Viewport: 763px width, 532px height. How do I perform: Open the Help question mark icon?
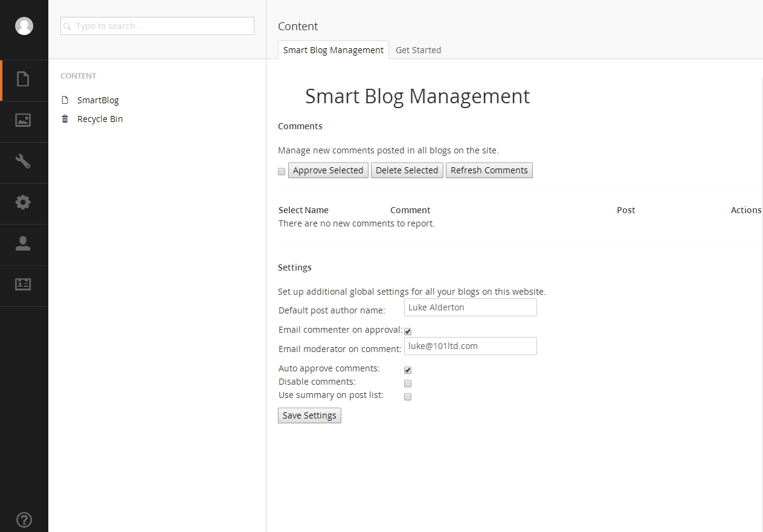click(24, 519)
